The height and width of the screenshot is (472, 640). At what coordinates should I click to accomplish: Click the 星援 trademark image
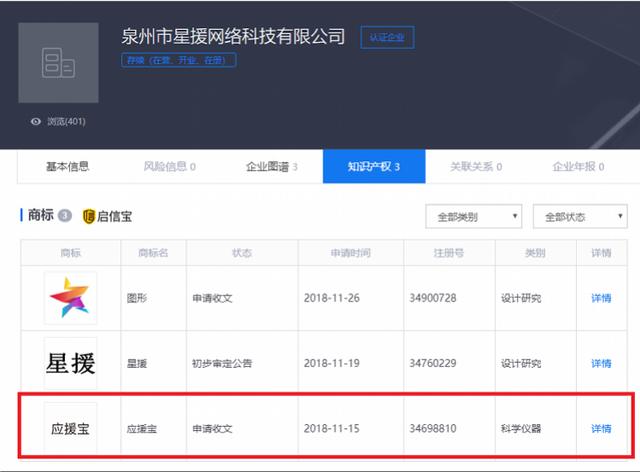pyautogui.click(x=70, y=363)
